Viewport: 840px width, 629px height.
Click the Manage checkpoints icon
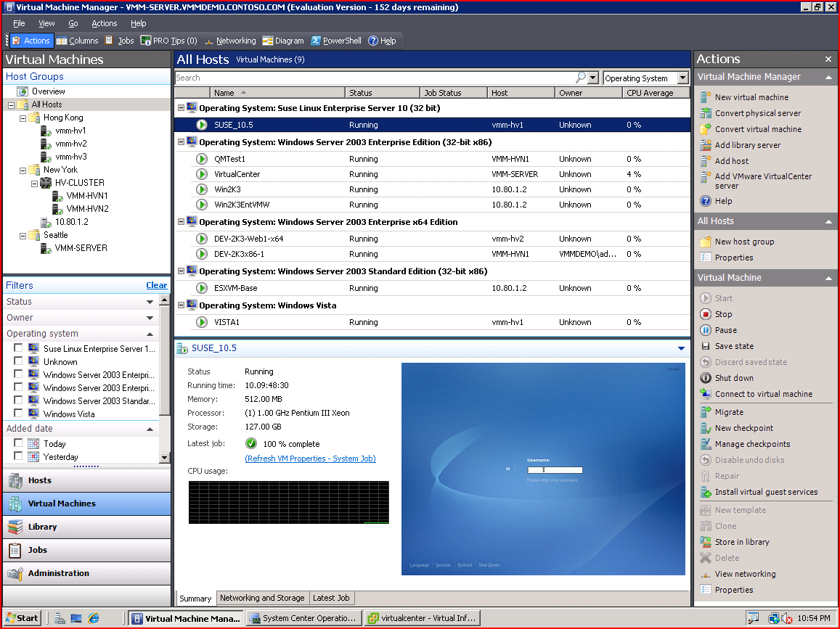(x=706, y=444)
